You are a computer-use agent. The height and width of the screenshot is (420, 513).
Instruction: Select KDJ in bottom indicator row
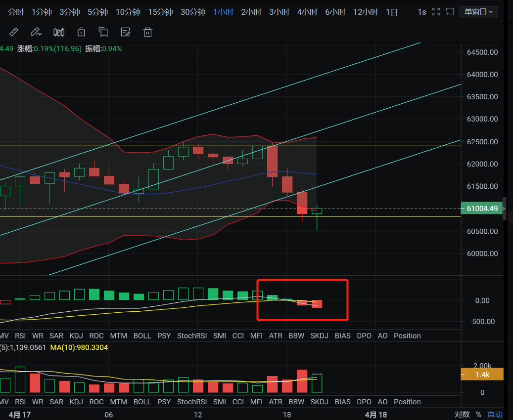tap(76, 402)
